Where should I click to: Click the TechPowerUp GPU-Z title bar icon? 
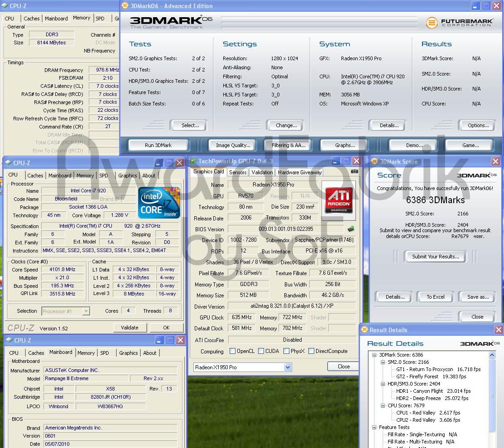(x=192, y=161)
